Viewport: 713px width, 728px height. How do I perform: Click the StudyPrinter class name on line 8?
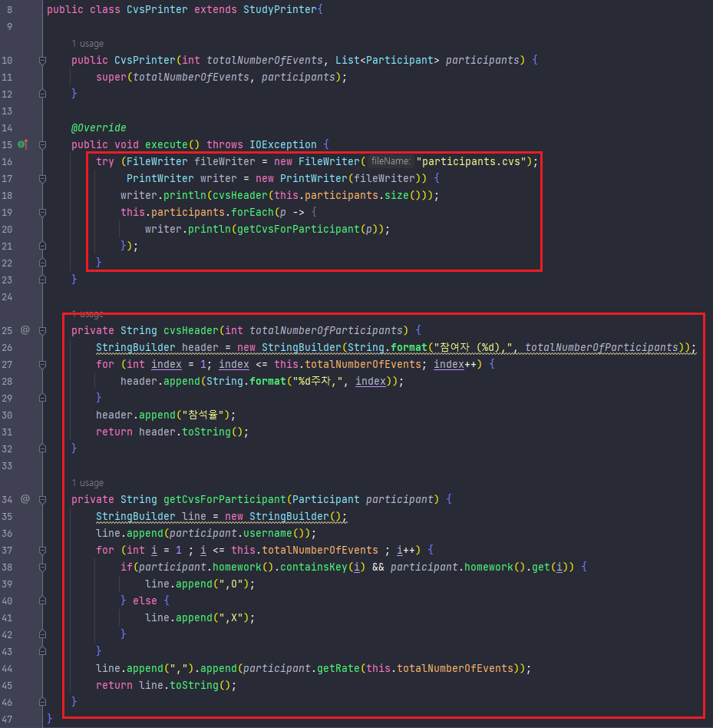coord(279,9)
